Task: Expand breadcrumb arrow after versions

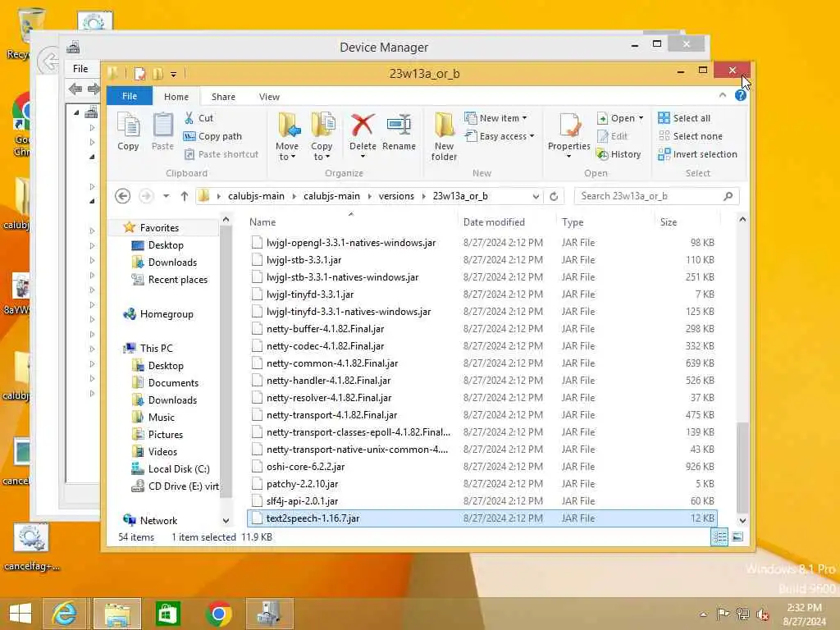Action: pos(423,196)
